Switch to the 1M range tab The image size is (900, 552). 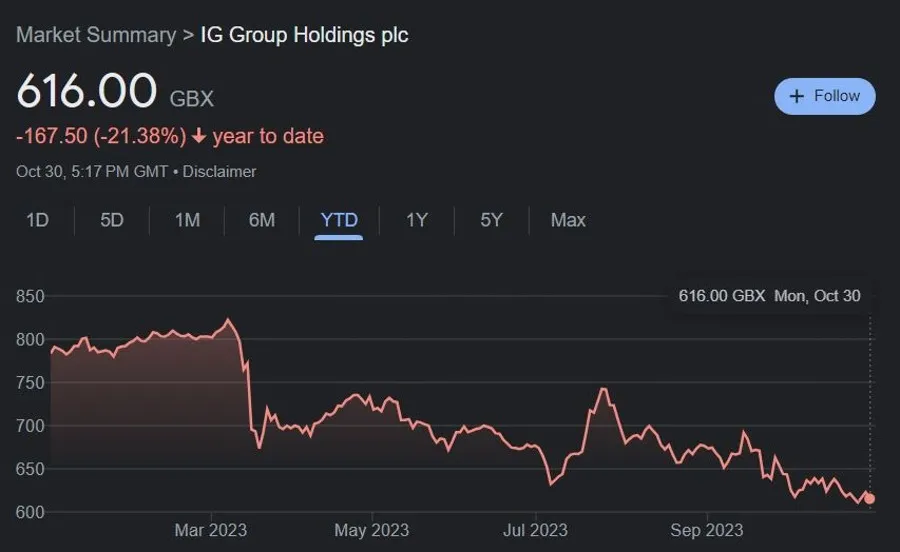point(187,220)
